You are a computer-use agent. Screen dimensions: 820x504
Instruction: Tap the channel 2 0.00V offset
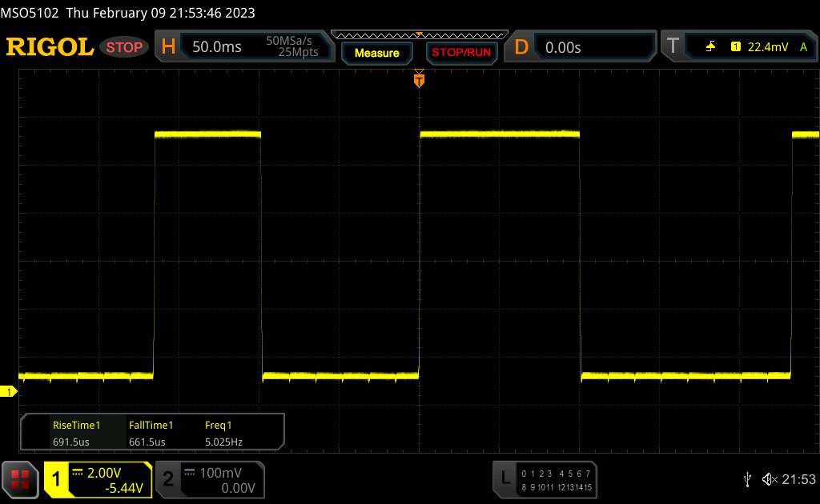[x=238, y=488]
